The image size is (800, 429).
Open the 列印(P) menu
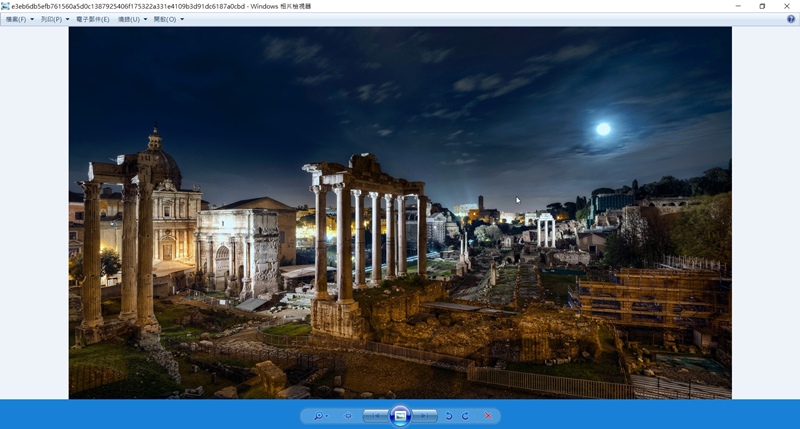(x=55, y=19)
